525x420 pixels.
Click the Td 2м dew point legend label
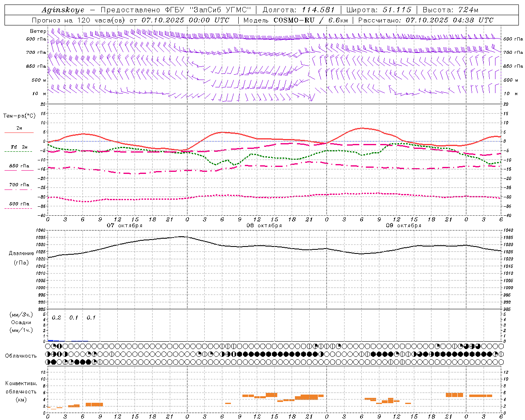click(19, 147)
